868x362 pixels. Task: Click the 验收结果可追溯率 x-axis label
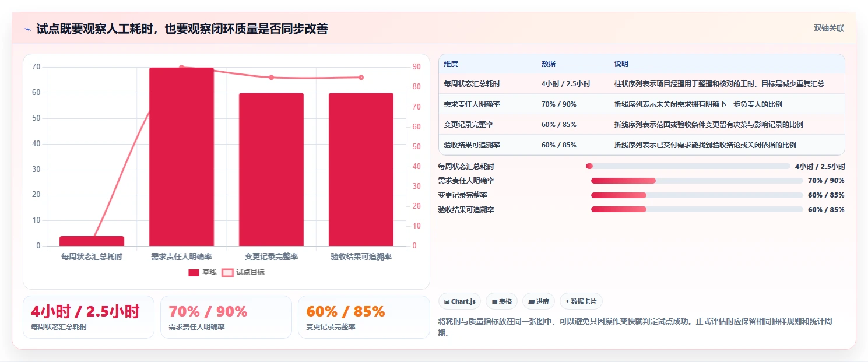tap(361, 256)
